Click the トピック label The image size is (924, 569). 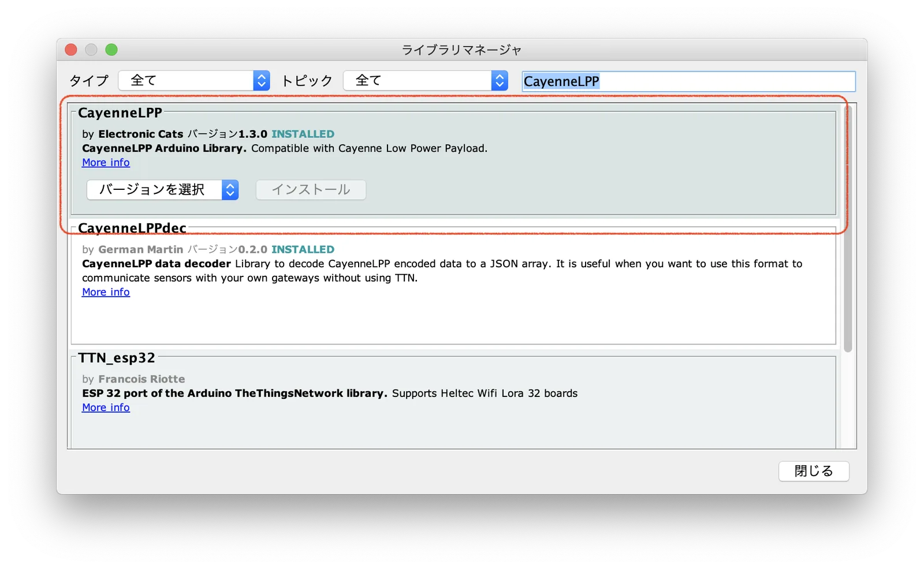click(307, 81)
